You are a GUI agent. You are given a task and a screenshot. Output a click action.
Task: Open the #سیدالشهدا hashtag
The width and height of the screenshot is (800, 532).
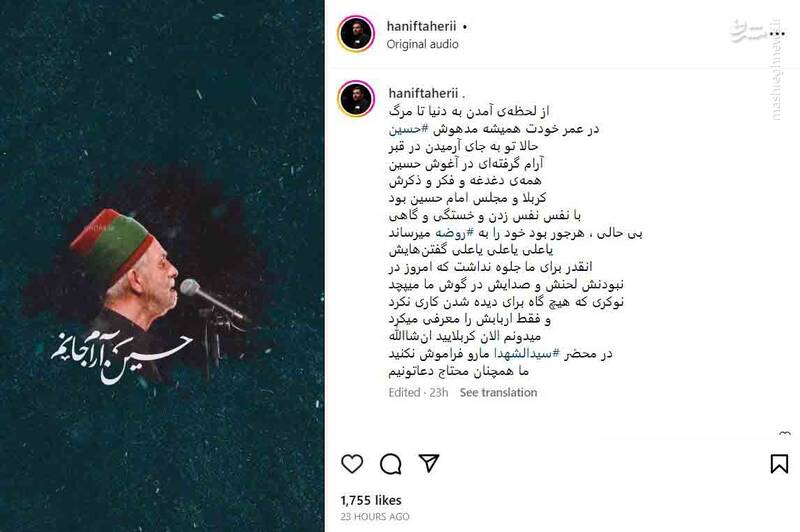(x=527, y=353)
